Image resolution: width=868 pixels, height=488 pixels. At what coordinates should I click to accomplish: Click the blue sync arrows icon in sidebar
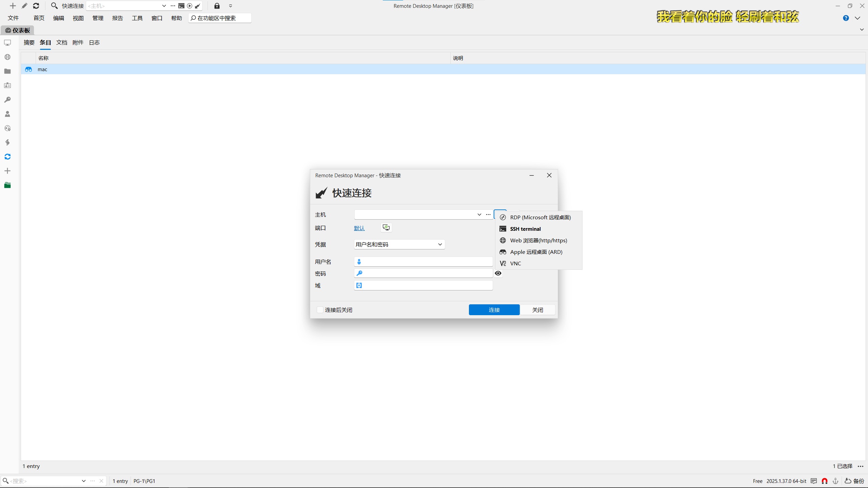pyautogui.click(x=7, y=157)
